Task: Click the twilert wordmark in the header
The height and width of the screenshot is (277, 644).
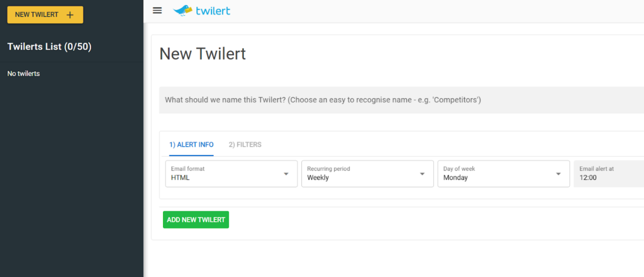Action: pyautogui.click(x=213, y=11)
